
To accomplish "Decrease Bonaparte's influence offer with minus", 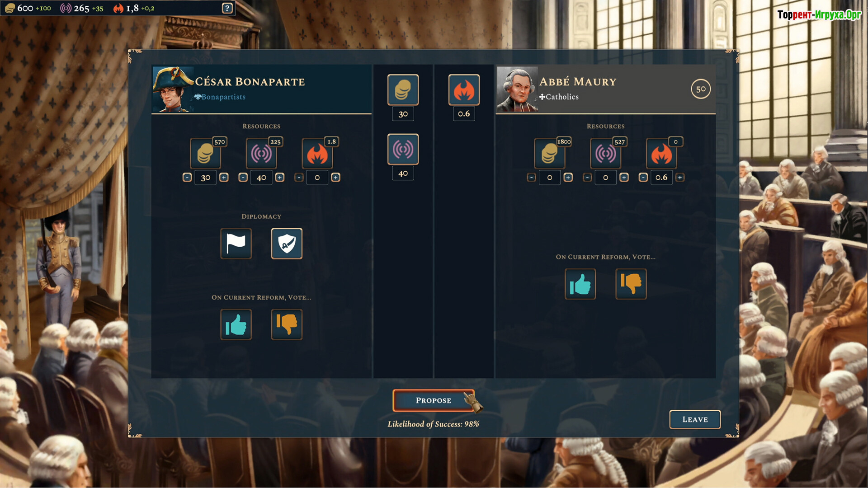I will coord(243,178).
